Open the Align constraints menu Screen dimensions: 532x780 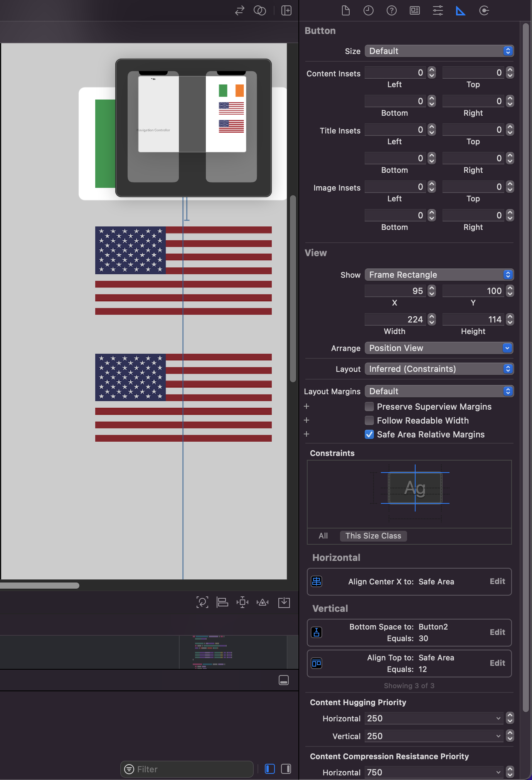[222, 602]
